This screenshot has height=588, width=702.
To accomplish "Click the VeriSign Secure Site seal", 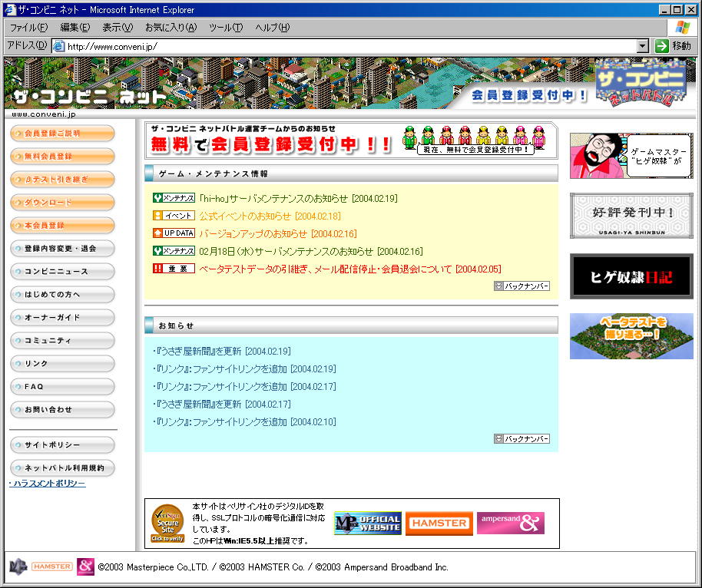I will point(167,524).
